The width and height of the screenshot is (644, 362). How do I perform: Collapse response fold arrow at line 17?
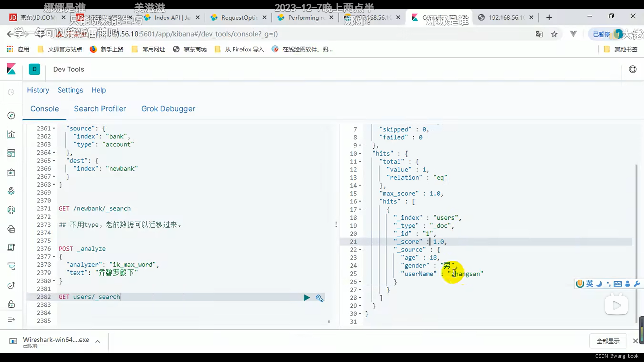pos(360,209)
